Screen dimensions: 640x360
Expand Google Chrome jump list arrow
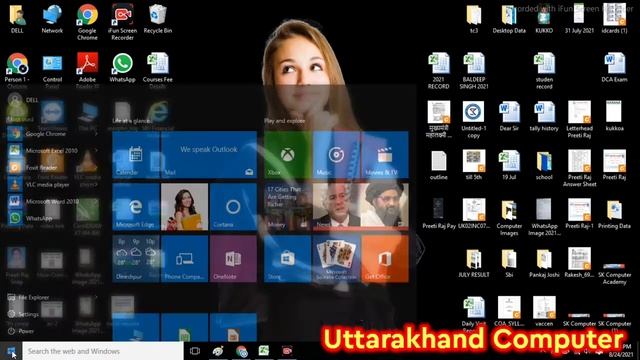pyautogui.click(x=97, y=134)
